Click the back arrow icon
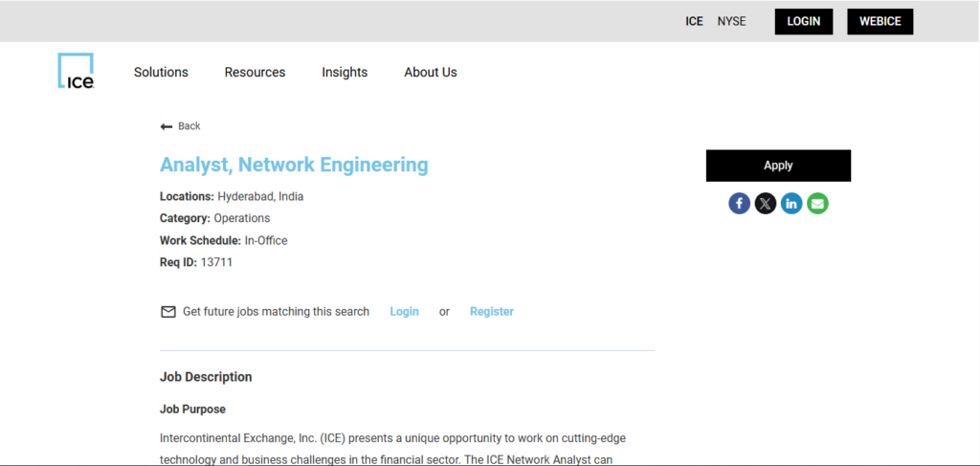The image size is (980, 466). (167, 127)
